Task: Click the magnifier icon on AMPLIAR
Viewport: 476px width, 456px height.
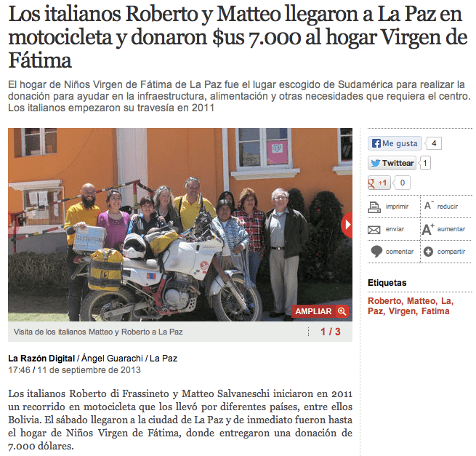Action: 342,311
